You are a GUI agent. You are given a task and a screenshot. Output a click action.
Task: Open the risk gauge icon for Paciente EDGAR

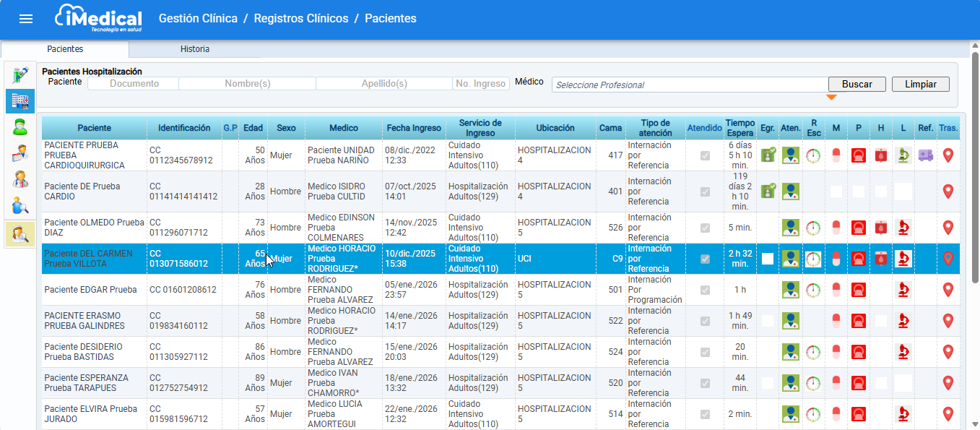814,290
